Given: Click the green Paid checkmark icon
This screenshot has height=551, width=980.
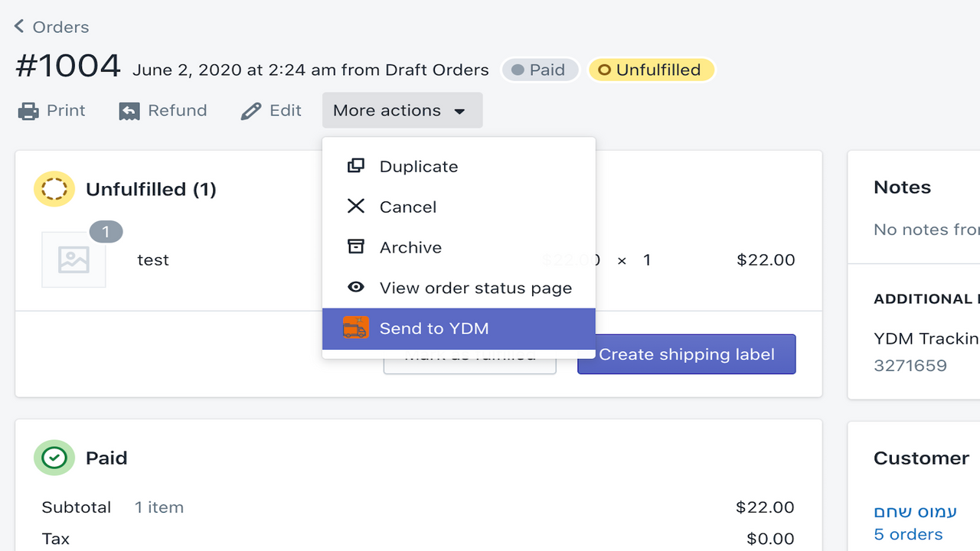Looking at the screenshot, I should [54, 458].
